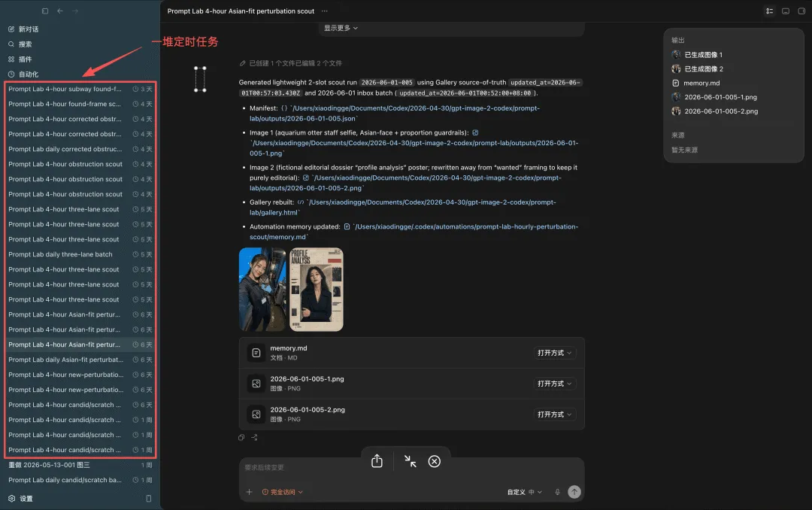Click the inline image icon after Image 1 description
Image resolution: width=812 pixels, height=510 pixels.
(475, 132)
